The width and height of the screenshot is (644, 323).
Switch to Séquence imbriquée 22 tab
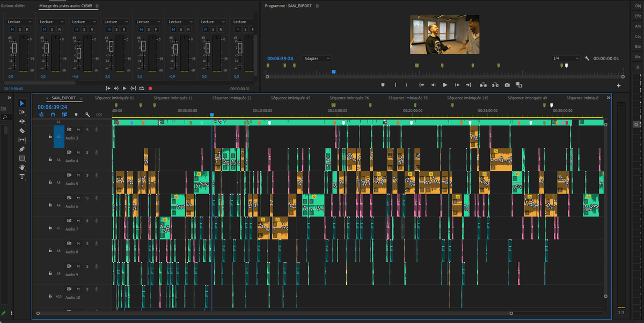(232, 98)
